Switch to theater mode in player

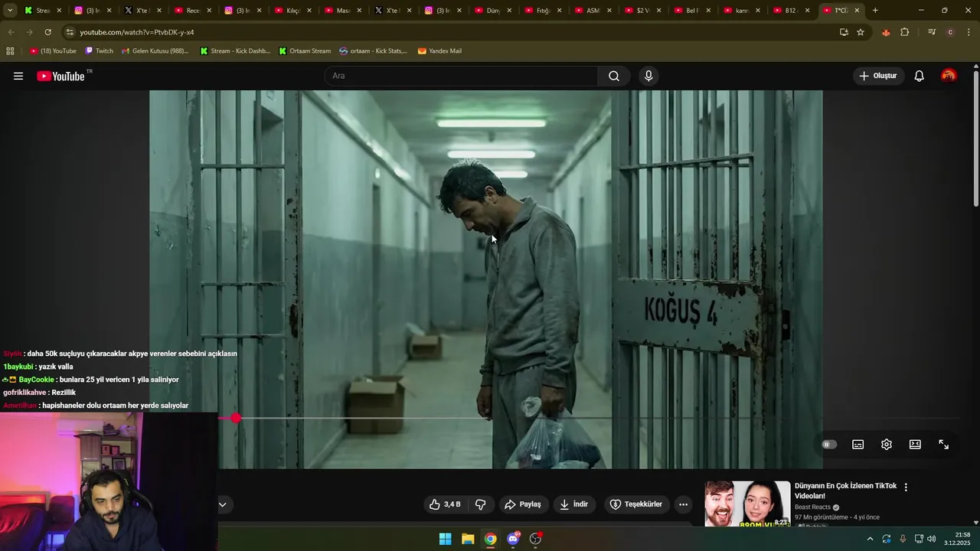(x=915, y=445)
